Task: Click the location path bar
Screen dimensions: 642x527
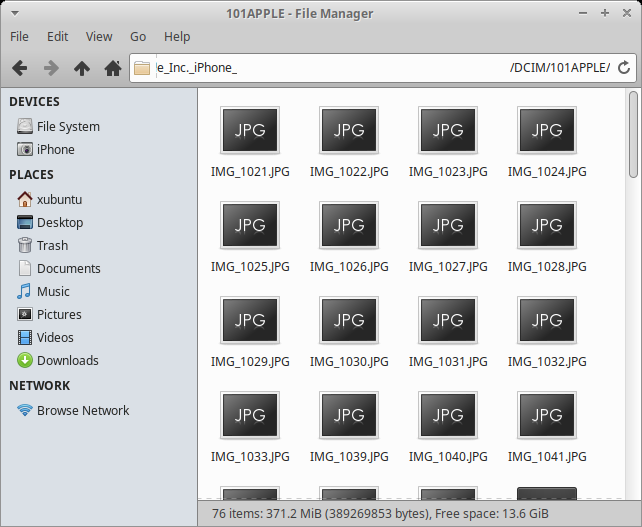Action: pyautogui.click(x=380, y=68)
